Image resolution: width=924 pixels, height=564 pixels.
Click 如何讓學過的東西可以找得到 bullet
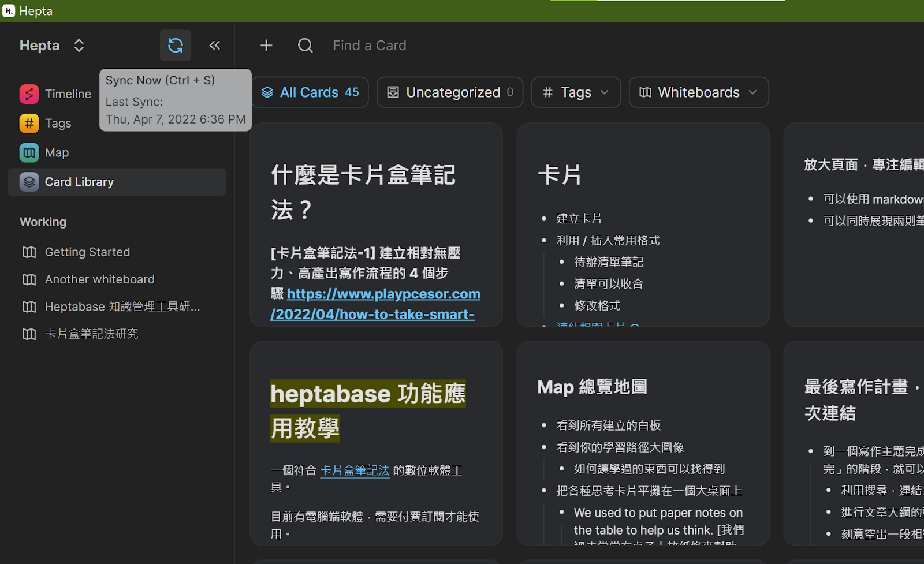coord(649,469)
